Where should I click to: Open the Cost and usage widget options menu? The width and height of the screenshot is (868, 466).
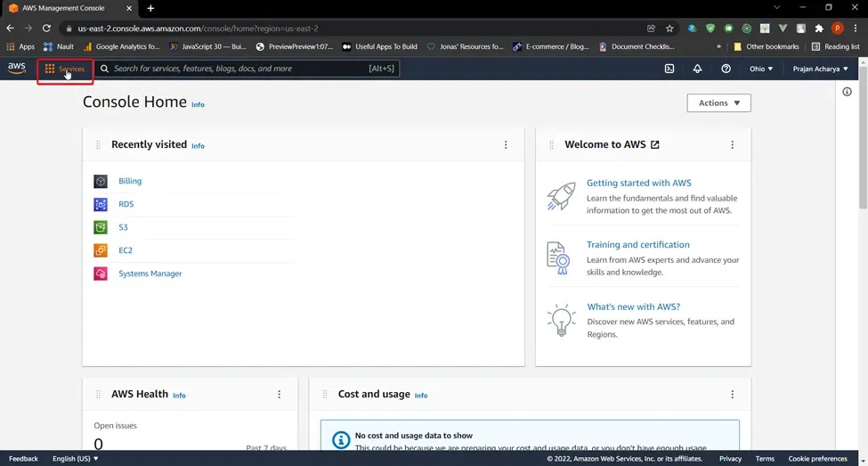tap(733, 394)
